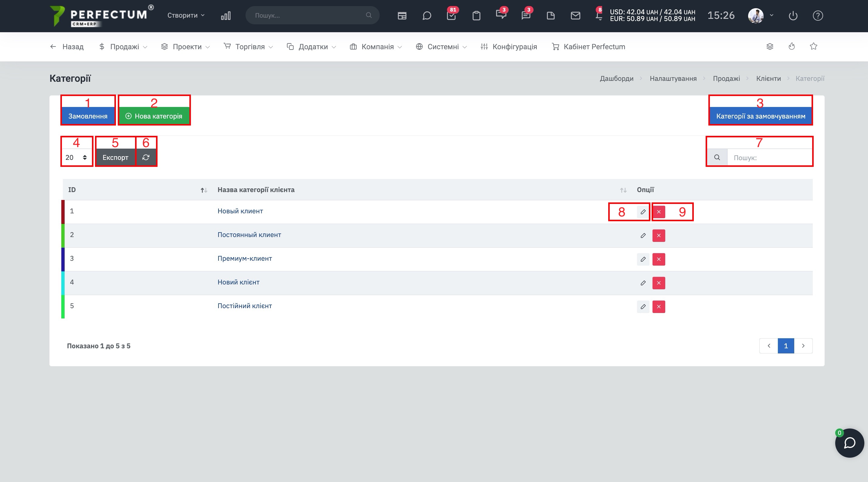Open the calendar icon in top bar
Screen dimensions: 868x482
[x=402, y=15]
